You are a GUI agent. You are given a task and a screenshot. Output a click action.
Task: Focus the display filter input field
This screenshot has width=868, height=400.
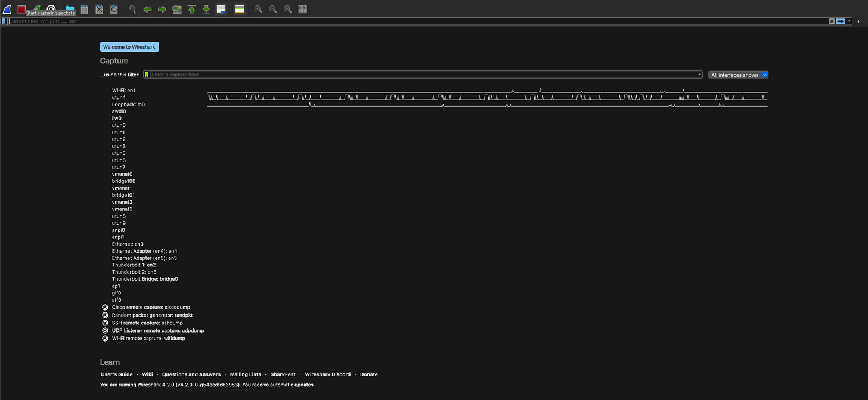coord(417,21)
